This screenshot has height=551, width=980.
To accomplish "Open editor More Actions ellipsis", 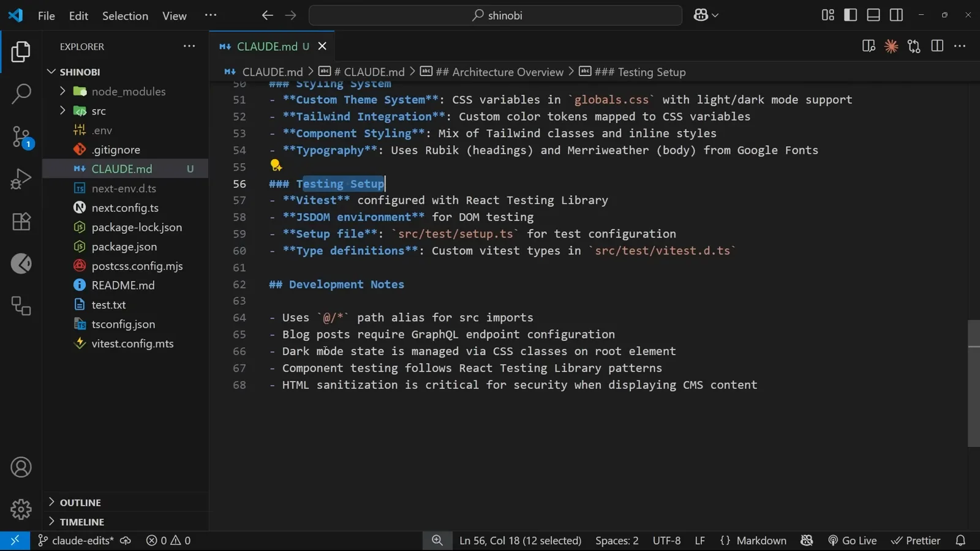I will pyautogui.click(x=960, y=46).
